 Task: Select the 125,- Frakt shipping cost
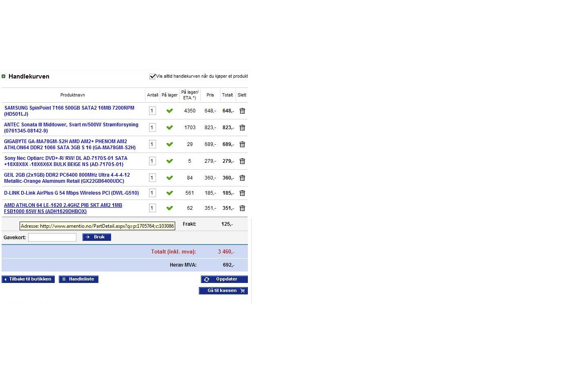click(x=227, y=224)
